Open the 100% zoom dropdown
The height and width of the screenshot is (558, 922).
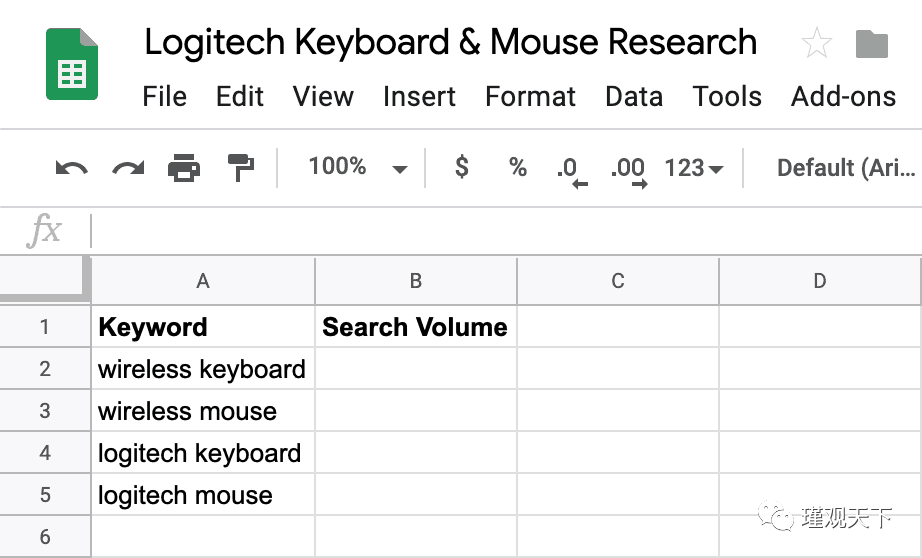tap(357, 167)
